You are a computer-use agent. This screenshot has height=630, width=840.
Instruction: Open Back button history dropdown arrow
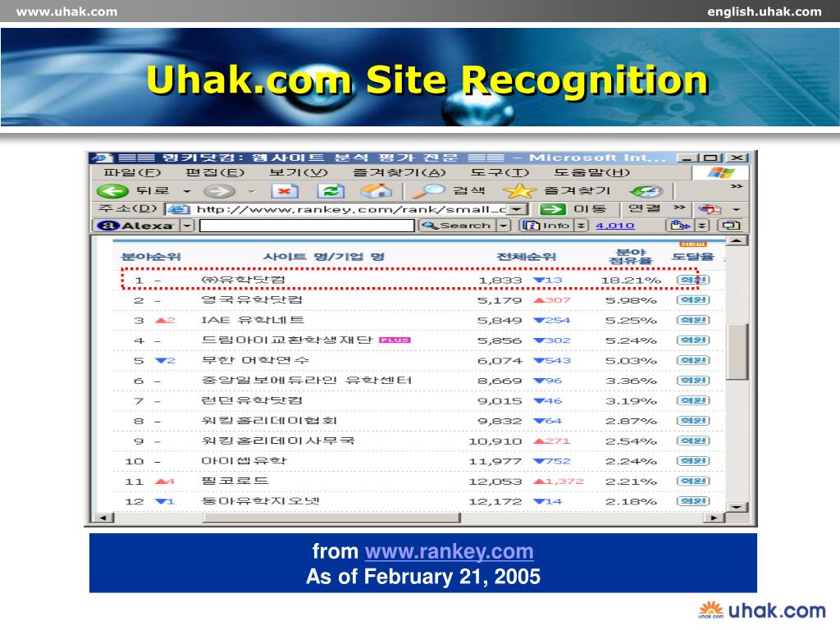point(187,191)
